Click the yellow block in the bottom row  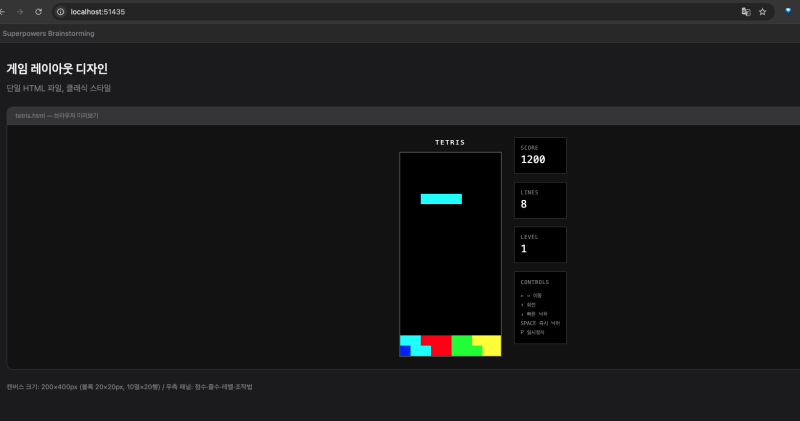[x=489, y=345]
